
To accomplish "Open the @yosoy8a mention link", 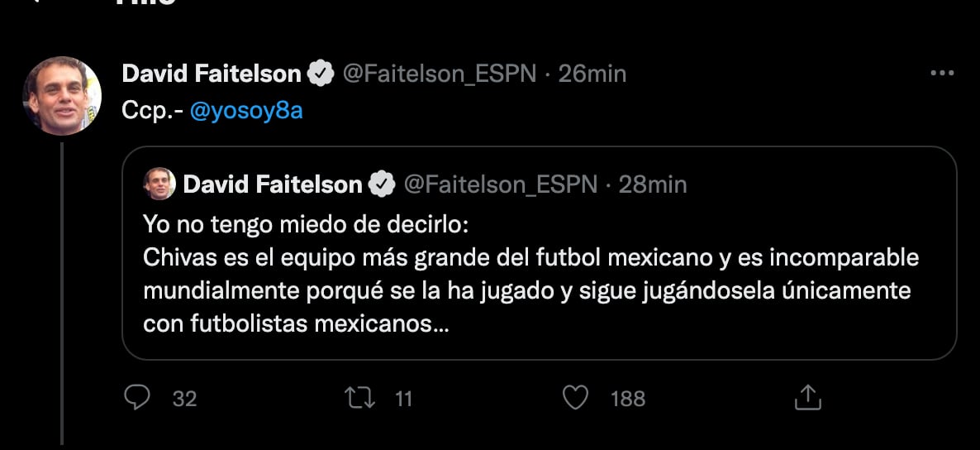I will pyautogui.click(x=246, y=111).
